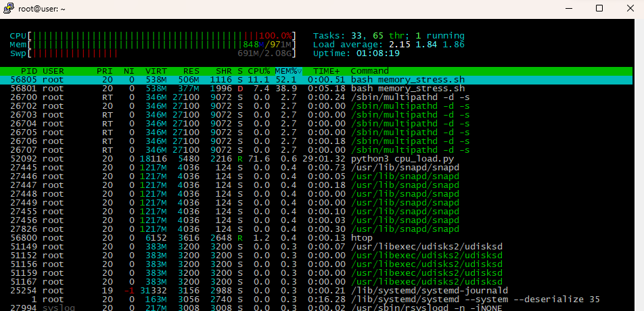This screenshot has height=311, width=644.
Task: Select thread 51156 udisksd row
Action: point(317,264)
